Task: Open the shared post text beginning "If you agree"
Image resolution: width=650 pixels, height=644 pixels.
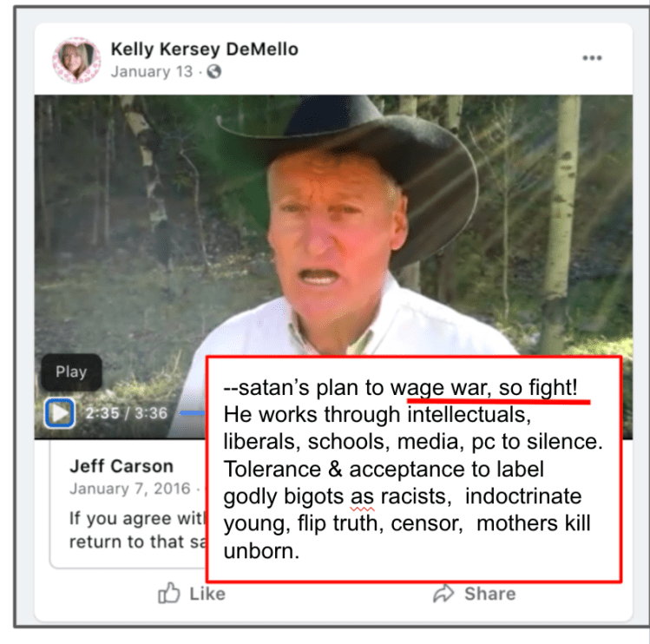Action: click(138, 530)
